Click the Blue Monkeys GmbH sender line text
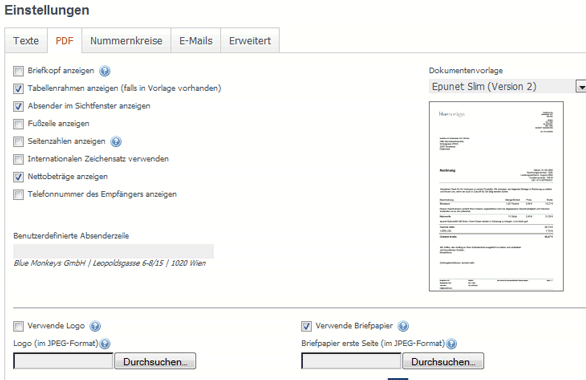The height and width of the screenshot is (380, 586). point(110,263)
